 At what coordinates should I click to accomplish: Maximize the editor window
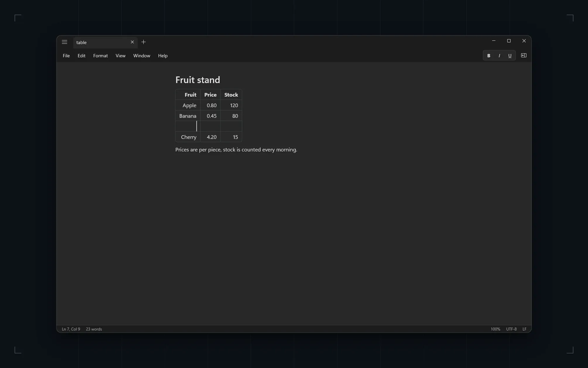509,41
